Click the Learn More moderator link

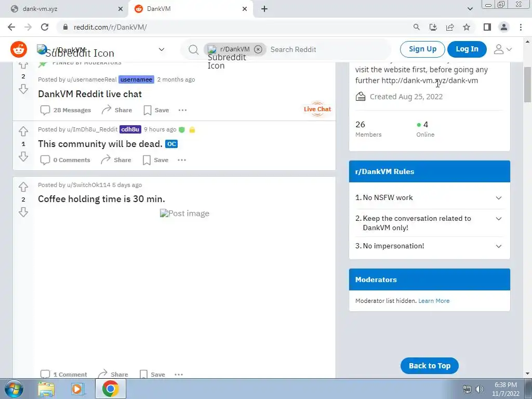point(434,301)
